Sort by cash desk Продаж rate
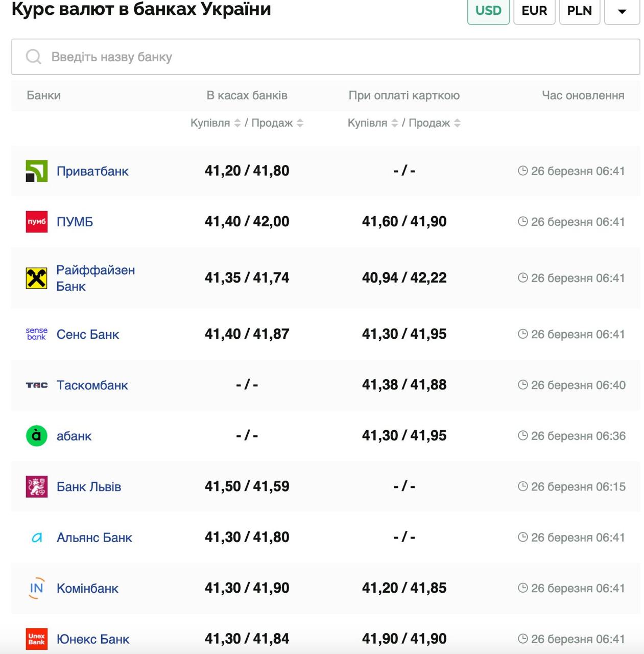The image size is (644, 654). click(x=300, y=123)
